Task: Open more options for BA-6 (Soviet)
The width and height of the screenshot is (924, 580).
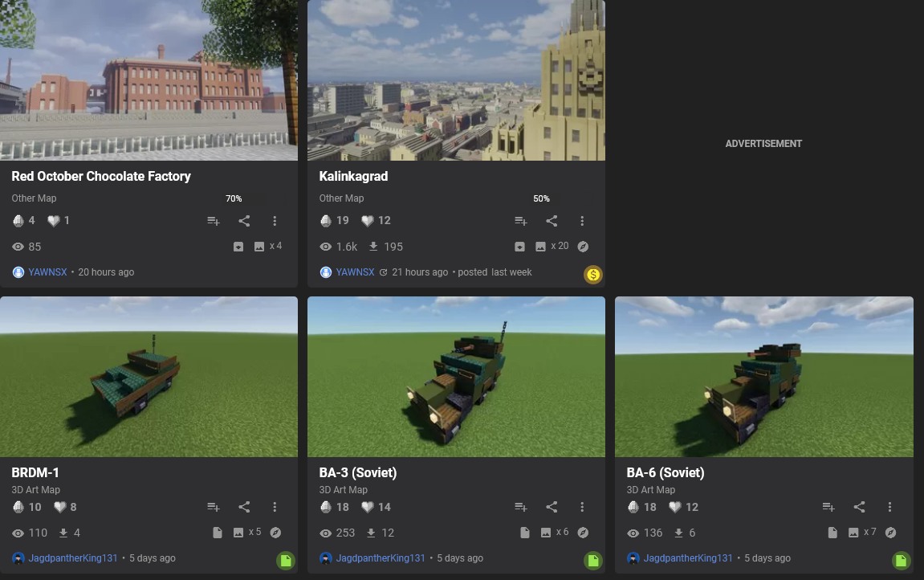Action: (889, 507)
